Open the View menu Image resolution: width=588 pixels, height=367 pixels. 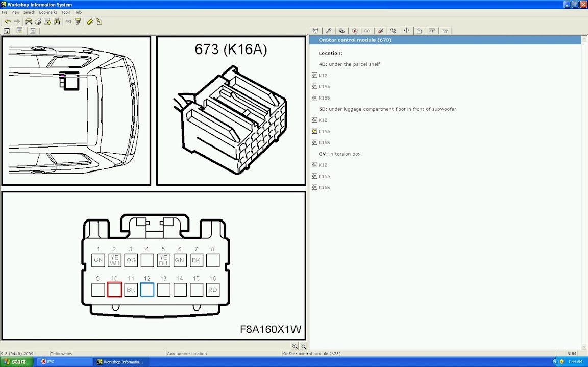click(15, 12)
